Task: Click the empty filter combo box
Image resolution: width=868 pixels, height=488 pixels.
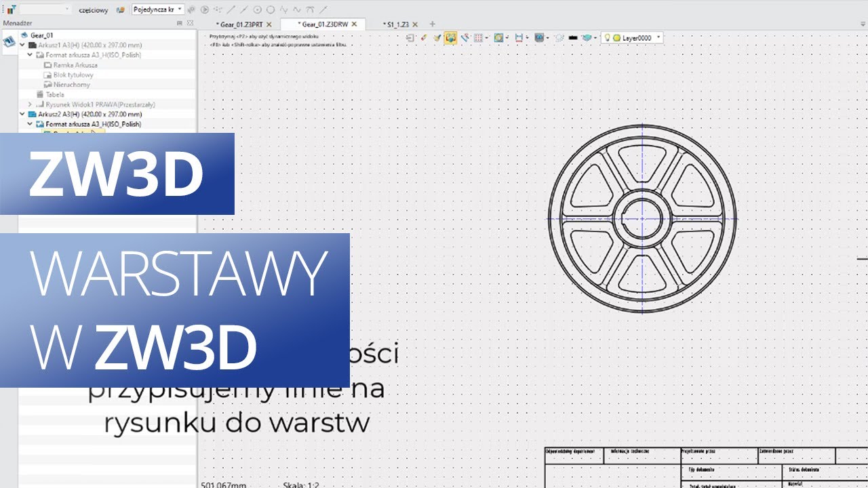Action: click(45, 9)
